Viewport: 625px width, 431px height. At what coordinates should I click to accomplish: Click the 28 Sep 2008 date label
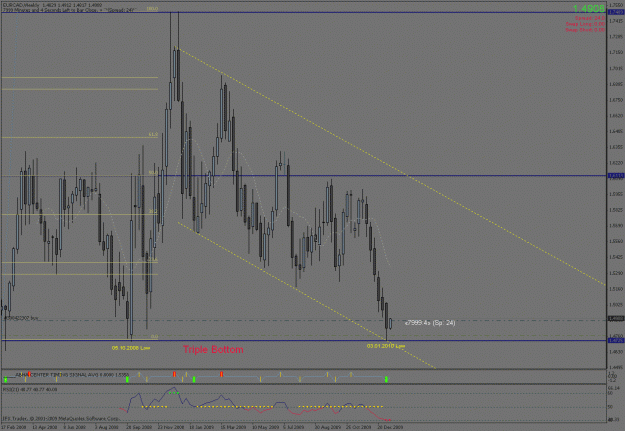pyautogui.click(x=139, y=427)
